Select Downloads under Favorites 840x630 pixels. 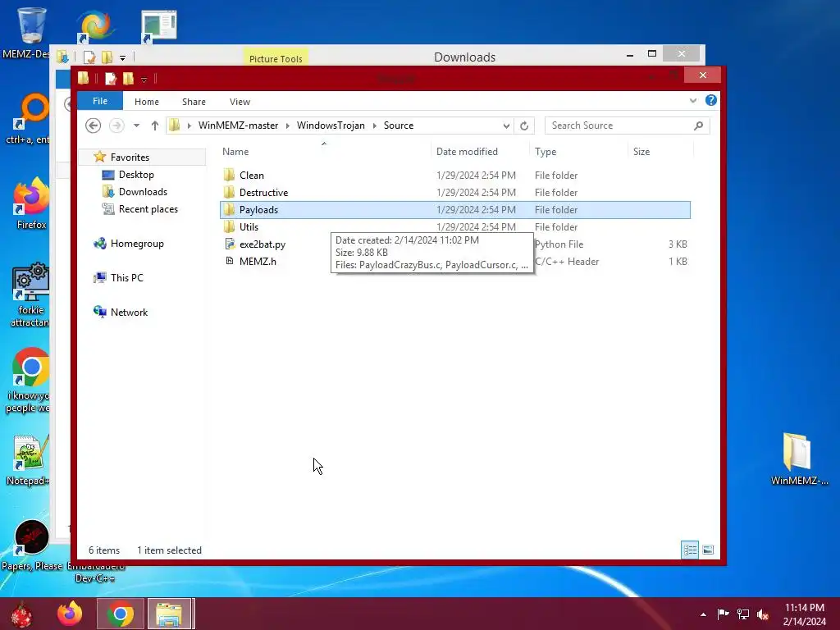[143, 192]
